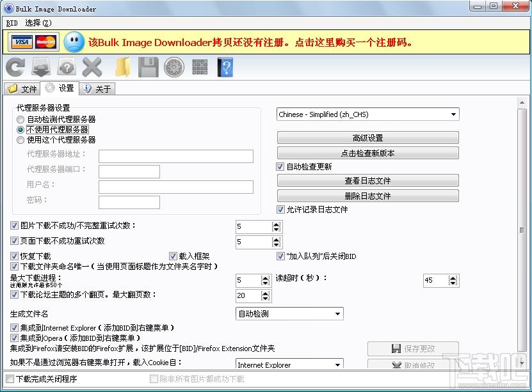Click the gray X cancel toolbar icon

(x=92, y=67)
